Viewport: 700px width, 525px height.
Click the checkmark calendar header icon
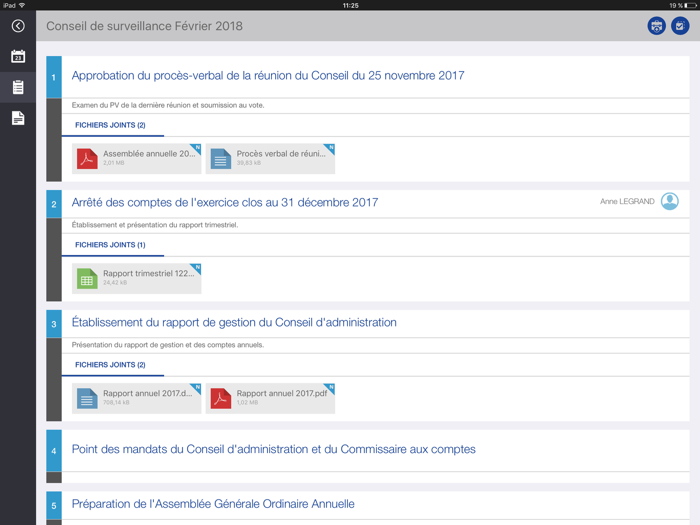point(680,26)
